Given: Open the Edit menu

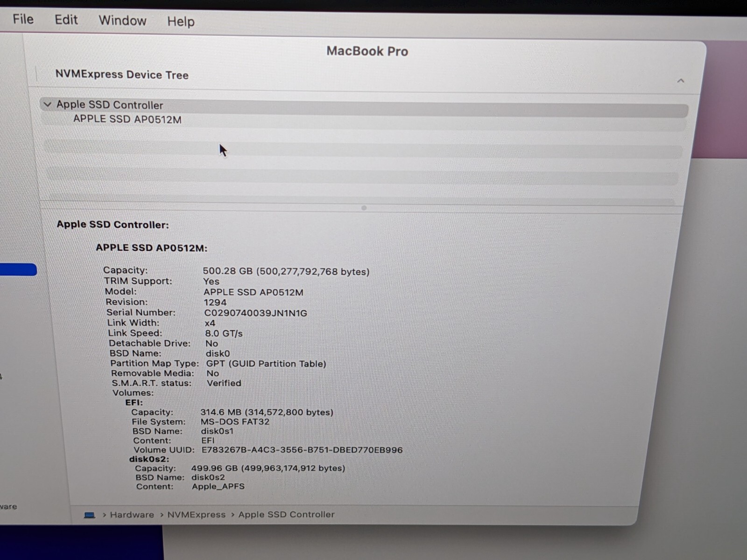Looking at the screenshot, I should point(66,20).
